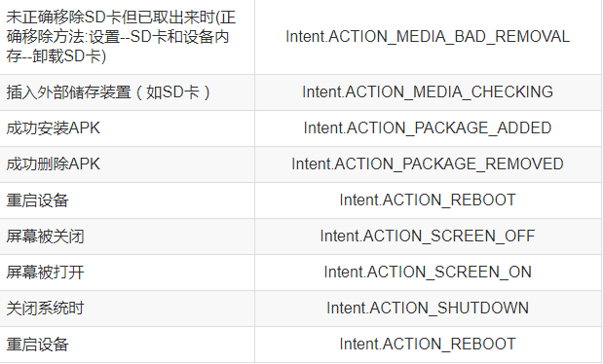603x364 pixels.
Task: Click the first 重启设备 row label
Action: click(37, 200)
